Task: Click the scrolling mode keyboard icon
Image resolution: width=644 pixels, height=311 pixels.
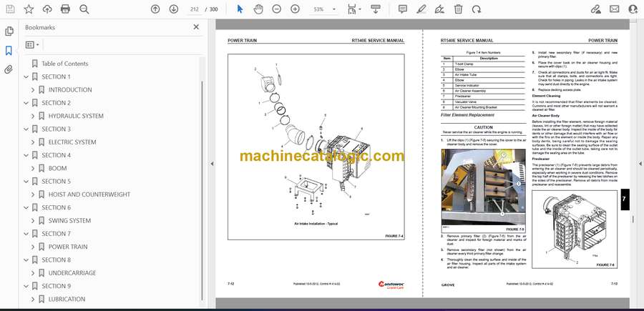Action: click(x=376, y=9)
